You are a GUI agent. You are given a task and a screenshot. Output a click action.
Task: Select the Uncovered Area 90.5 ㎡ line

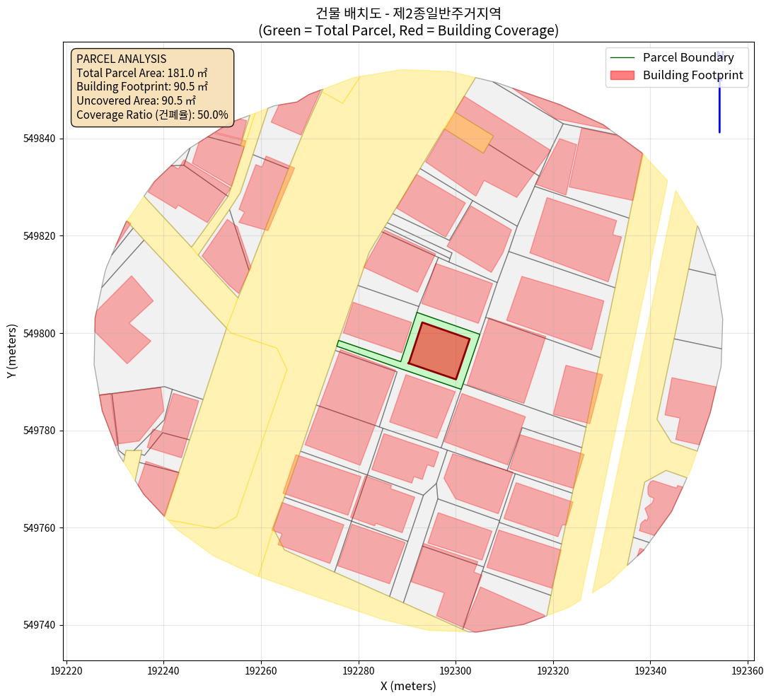136,100
